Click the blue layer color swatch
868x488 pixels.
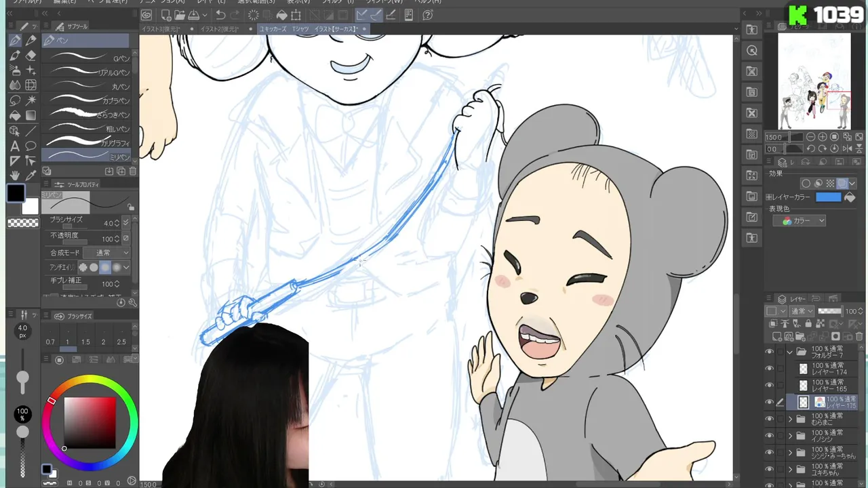828,197
